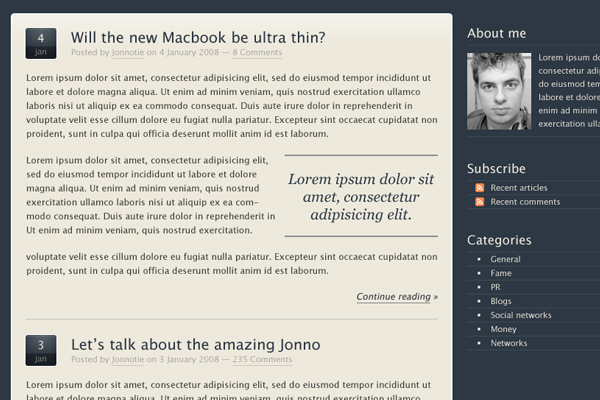Image resolution: width=600 pixels, height=400 pixels.
Task: Click Jonnotie author link on second post
Action: click(128, 359)
